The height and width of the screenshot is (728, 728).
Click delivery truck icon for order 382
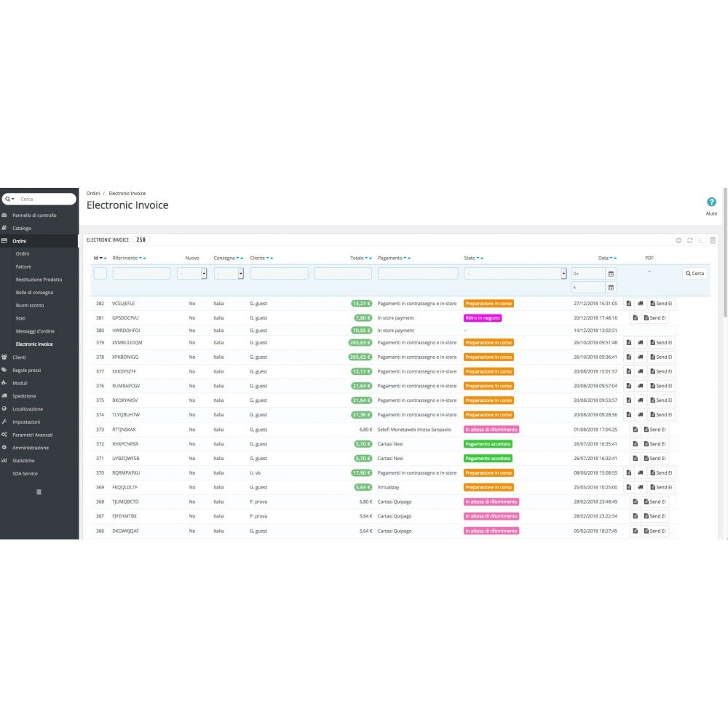point(640,303)
